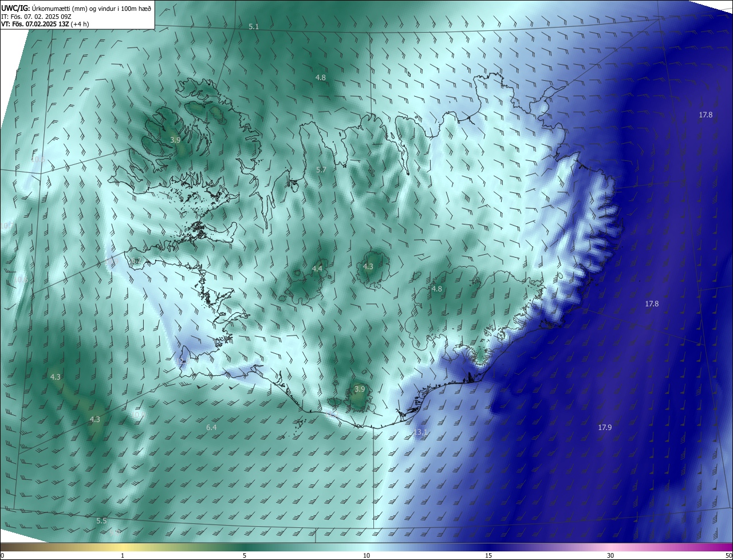Image resolution: width=733 pixels, height=560 pixels.
Task: Click the title line "UWC/IG: Úrkomumætti (mm) og vindur"
Action: pos(77,7)
